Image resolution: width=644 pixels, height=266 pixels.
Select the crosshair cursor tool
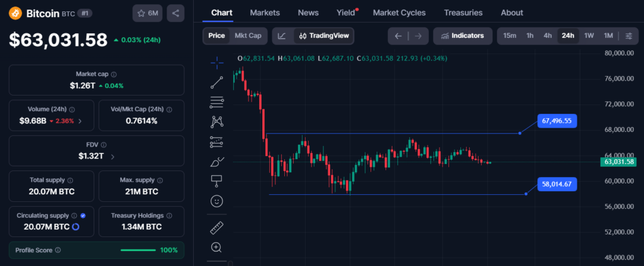(x=217, y=62)
